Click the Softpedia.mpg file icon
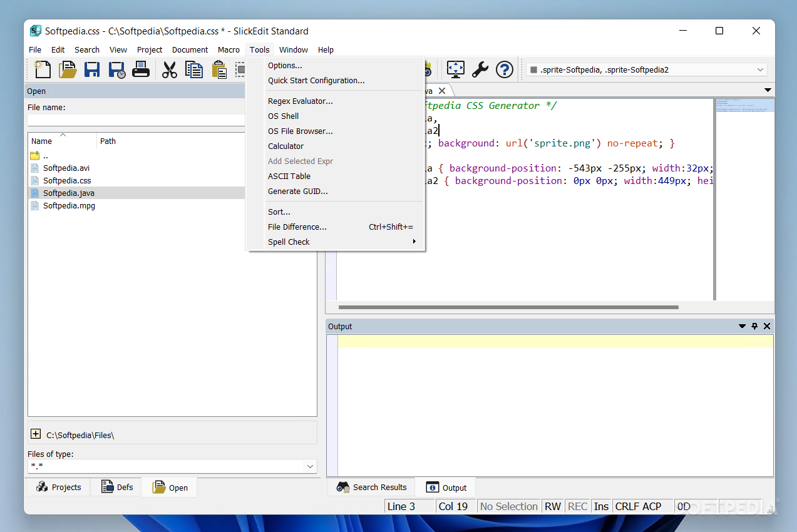This screenshot has width=797, height=532. point(35,205)
